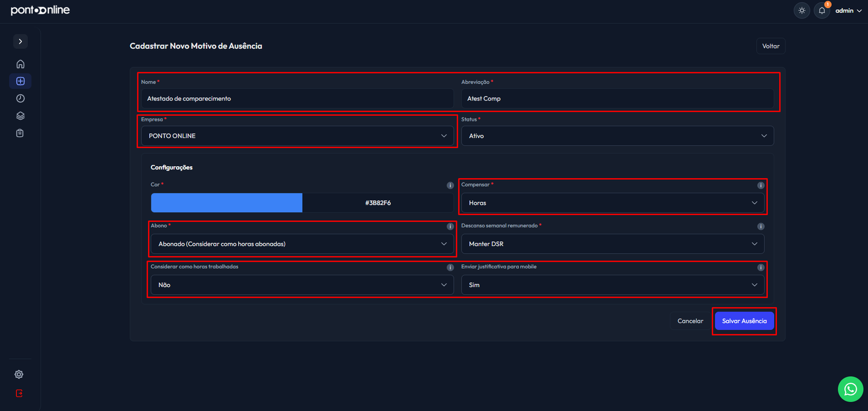Show info for Enviar justificativa para mobile
The width and height of the screenshot is (868, 411).
pos(761,267)
